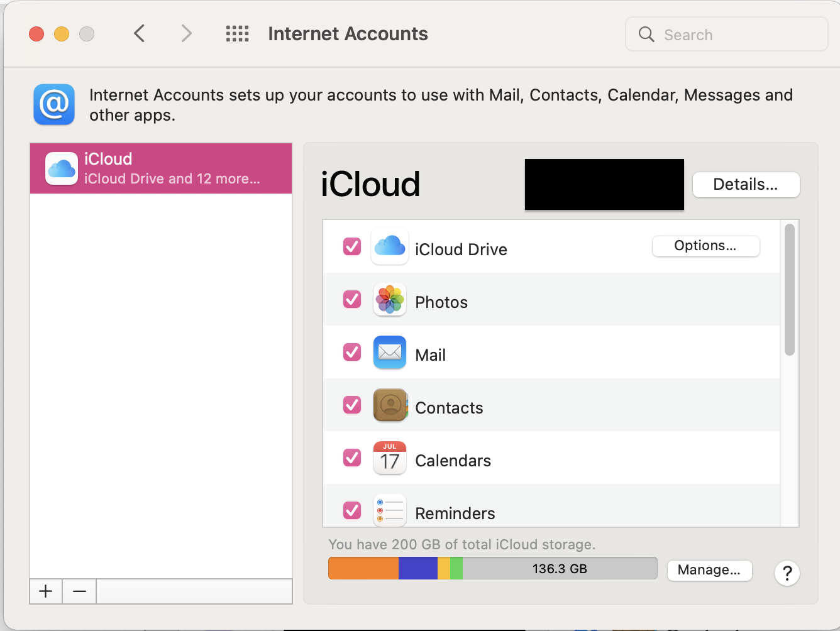Click the Mail envelope icon
The height and width of the screenshot is (631, 840).
[390, 353]
